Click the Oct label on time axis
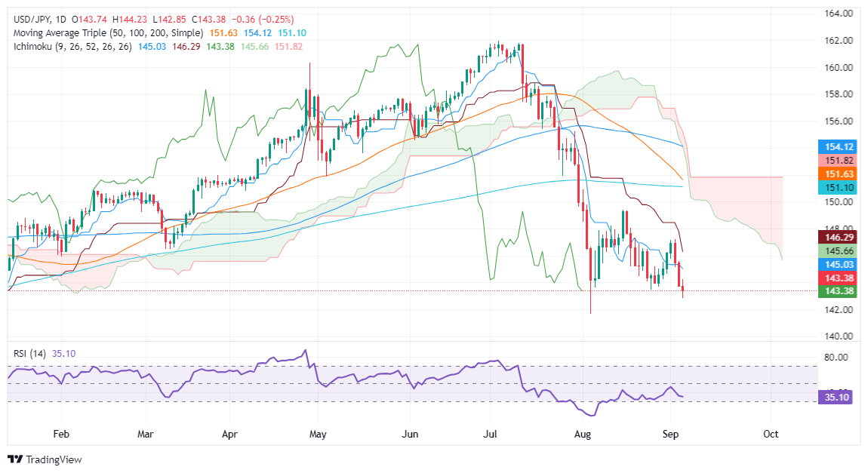Image resolution: width=868 pixels, height=473 pixels. coord(771,435)
